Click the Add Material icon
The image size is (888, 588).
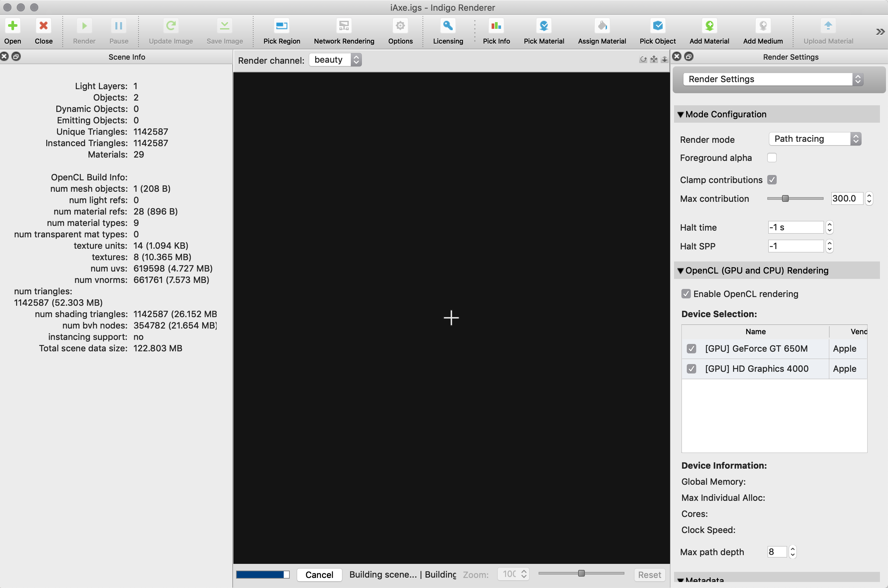point(709,26)
